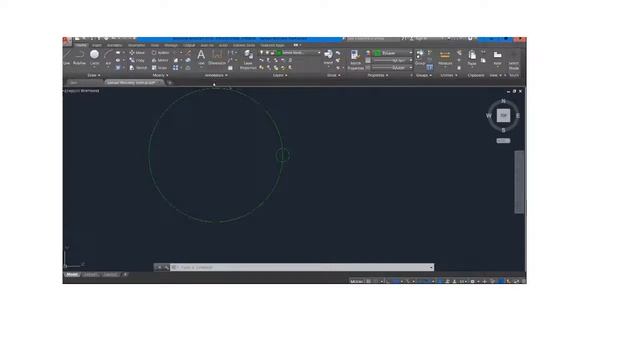Select the Line tool
Viewport: 640px width, 360px height.
pos(67,57)
